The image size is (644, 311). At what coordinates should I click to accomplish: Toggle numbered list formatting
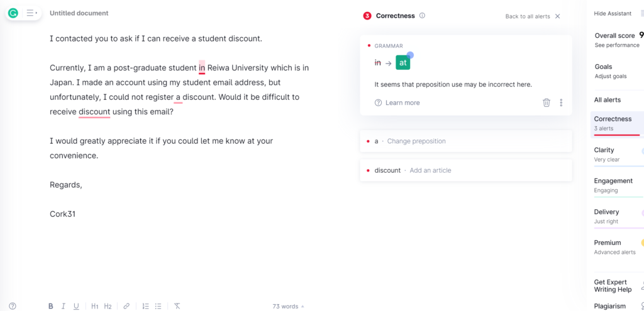pyautogui.click(x=145, y=306)
